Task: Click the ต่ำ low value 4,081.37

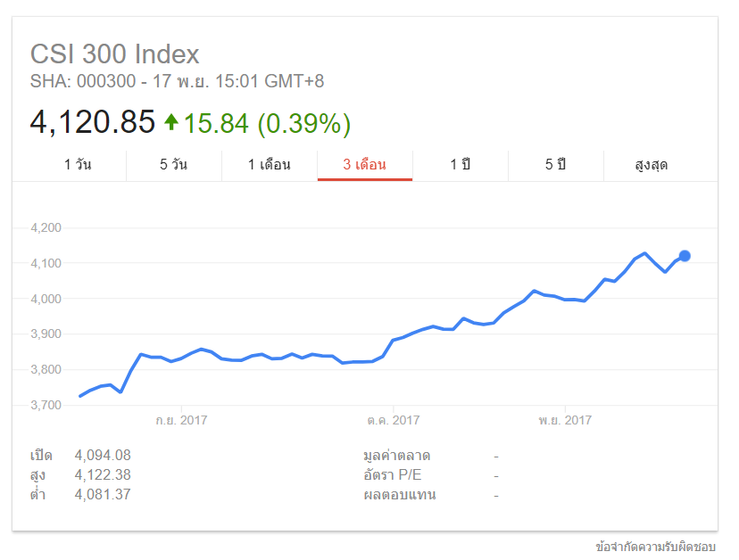Action: tap(103, 494)
